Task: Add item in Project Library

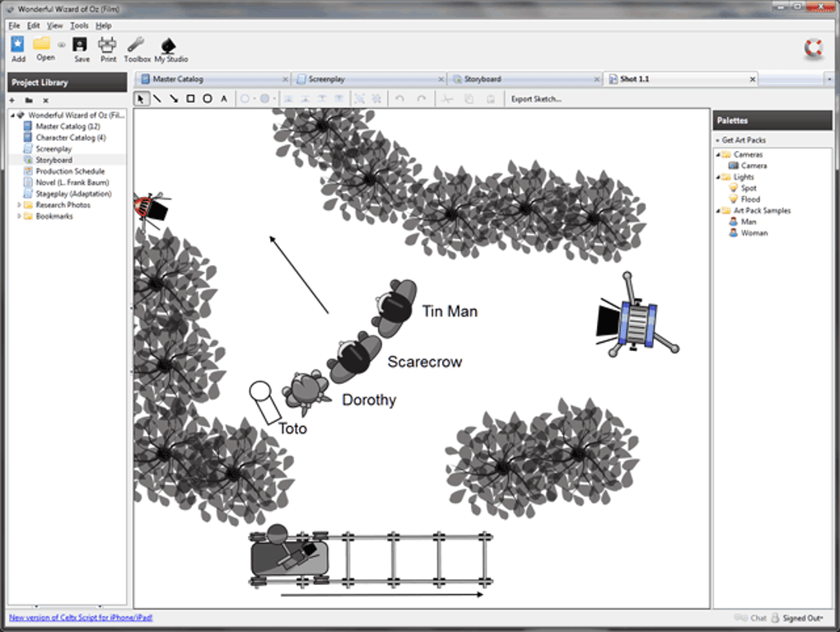Action: [12, 101]
